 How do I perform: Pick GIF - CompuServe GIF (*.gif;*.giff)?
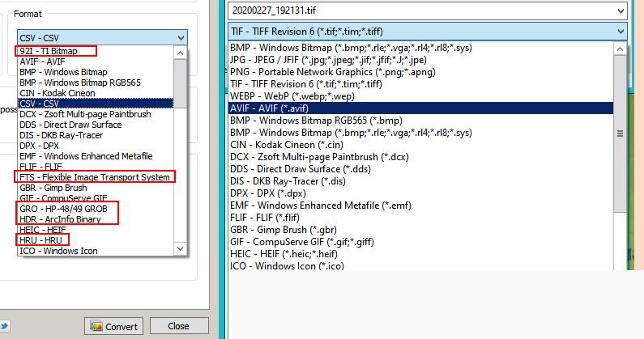pyautogui.click(x=420, y=242)
